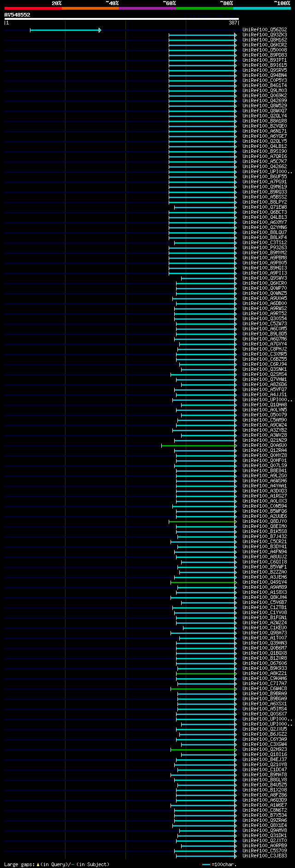Click the UniRef100_P93263 label
This screenshot has width=295, height=868.
pyautogui.click(x=265, y=248)
